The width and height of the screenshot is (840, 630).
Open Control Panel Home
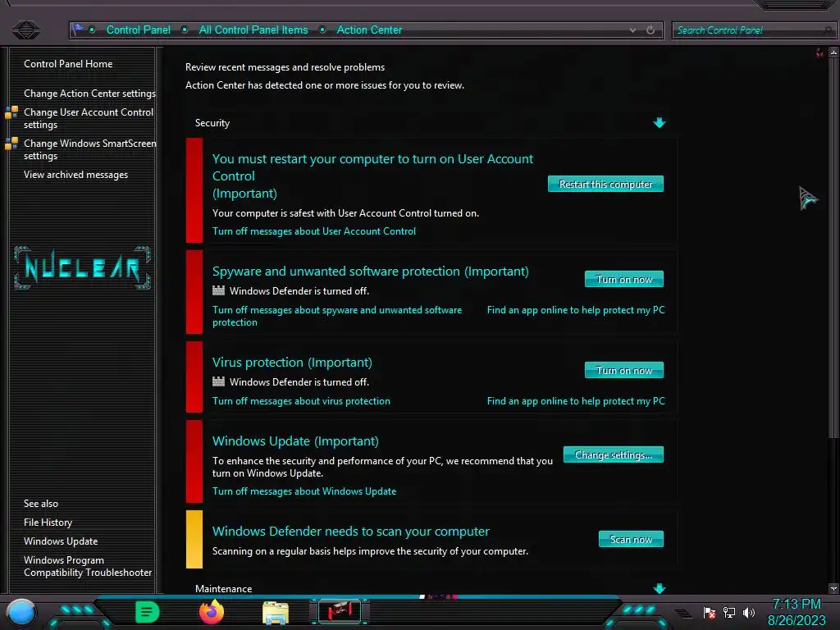pos(68,64)
